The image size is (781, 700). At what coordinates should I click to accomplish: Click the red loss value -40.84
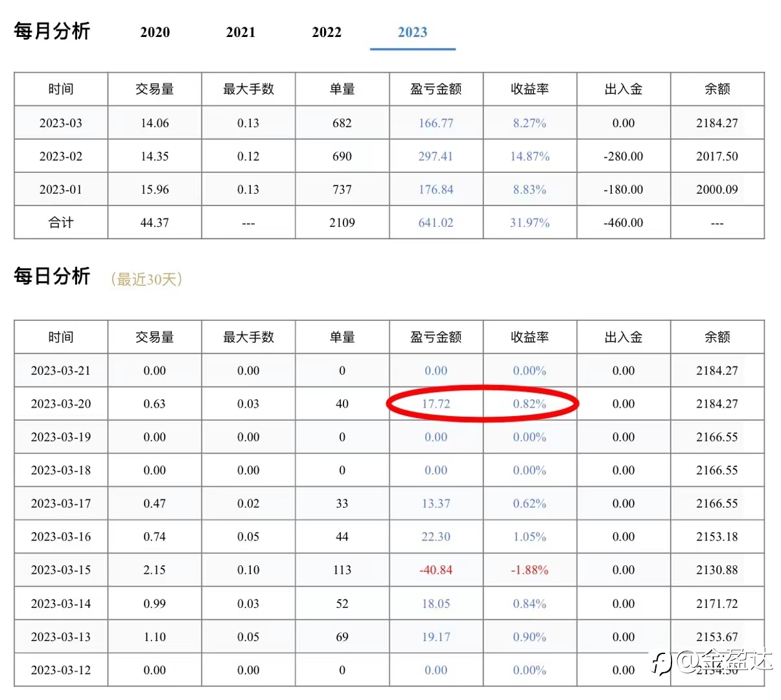(x=436, y=570)
